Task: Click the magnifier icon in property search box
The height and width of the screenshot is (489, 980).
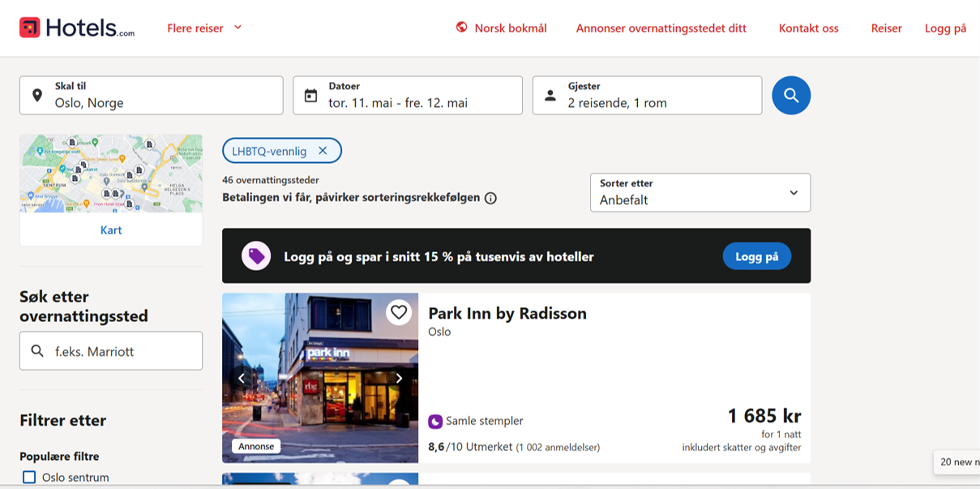Action: click(37, 351)
